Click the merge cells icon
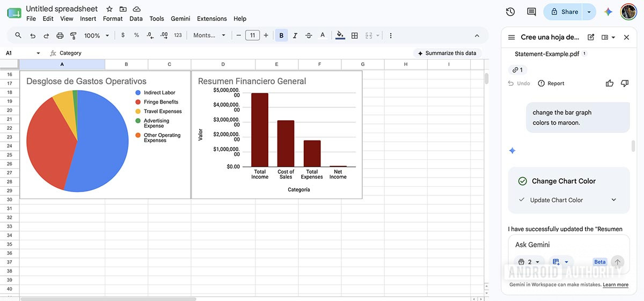Viewport: 644px width, 301px height. (x=369, y=35)
